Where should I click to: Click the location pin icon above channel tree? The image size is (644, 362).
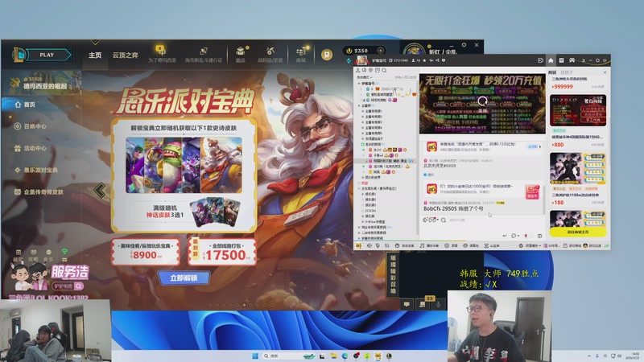pos(370,70)
